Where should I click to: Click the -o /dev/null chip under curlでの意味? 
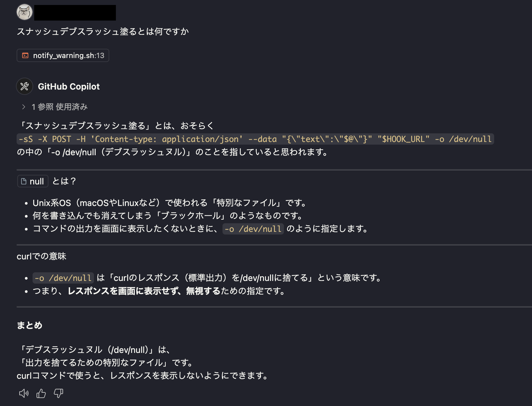[62, 278]
